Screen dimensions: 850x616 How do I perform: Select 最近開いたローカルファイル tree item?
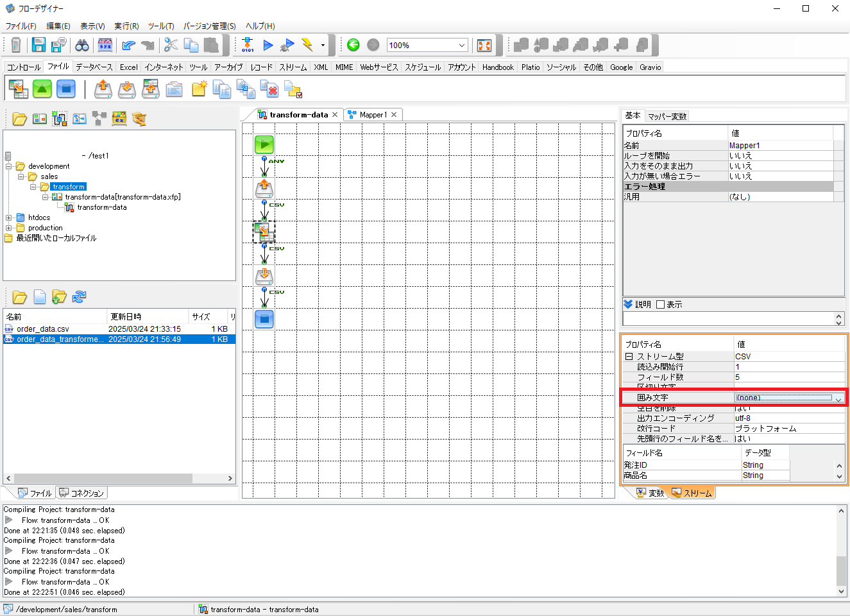(x=56, y=238)
